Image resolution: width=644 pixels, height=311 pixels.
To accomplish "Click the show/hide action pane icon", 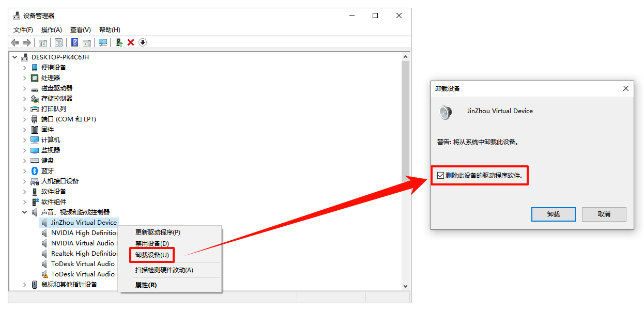I will click(x=87, y=42).
